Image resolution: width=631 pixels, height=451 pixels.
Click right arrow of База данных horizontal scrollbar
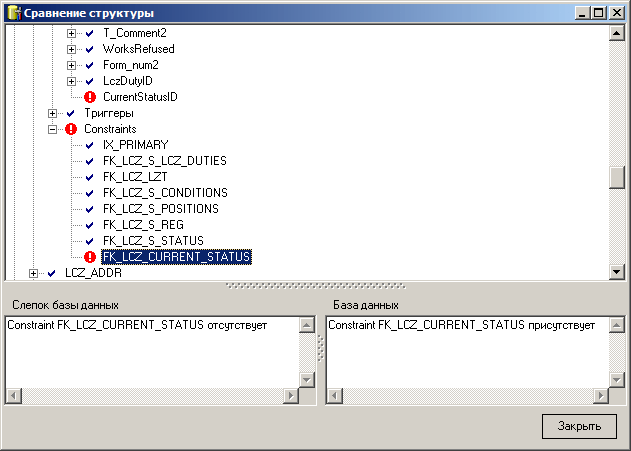601,396
